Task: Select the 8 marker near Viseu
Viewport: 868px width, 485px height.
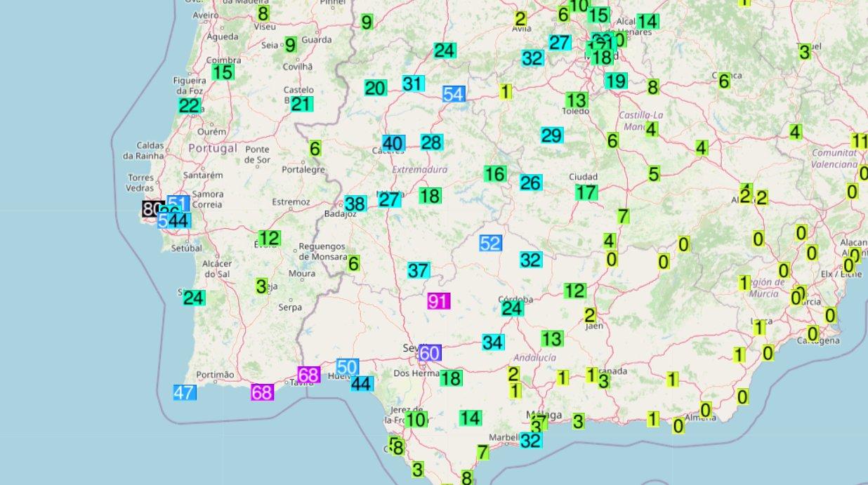Action: [263, 13]
